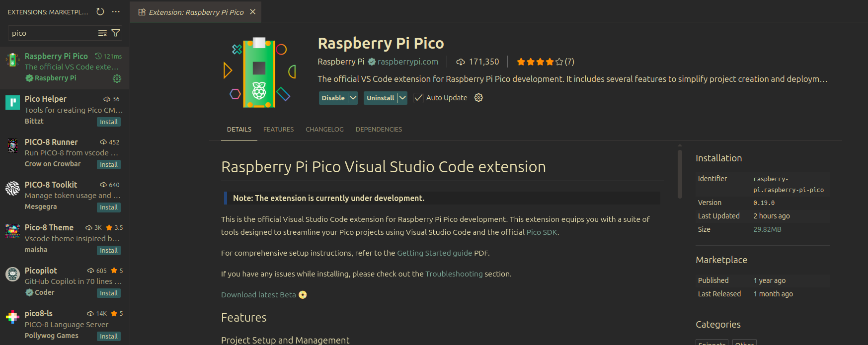The image size is (868, 345).
Task: Click the details page vertical scrollbar
Action: tap(680, 174)
